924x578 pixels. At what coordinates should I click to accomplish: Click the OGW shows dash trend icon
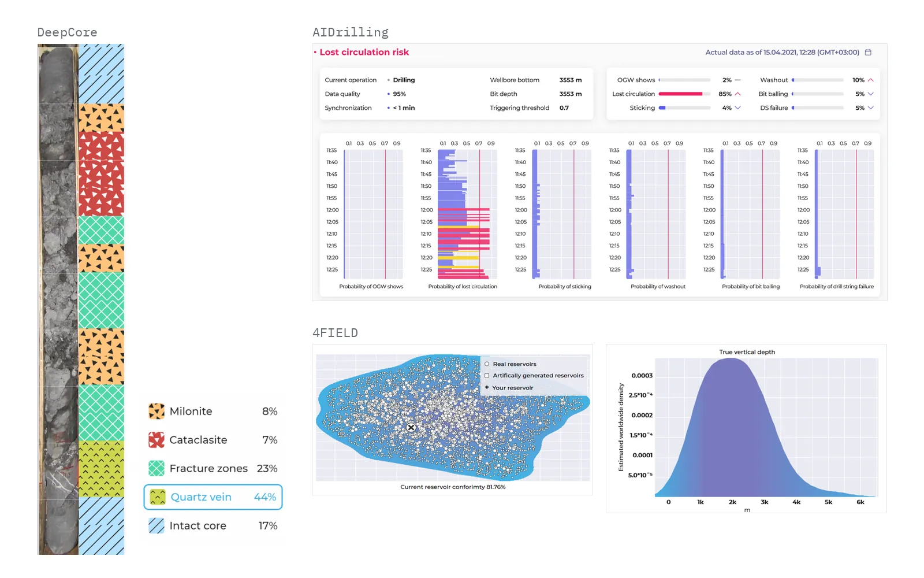click(737, 80)
